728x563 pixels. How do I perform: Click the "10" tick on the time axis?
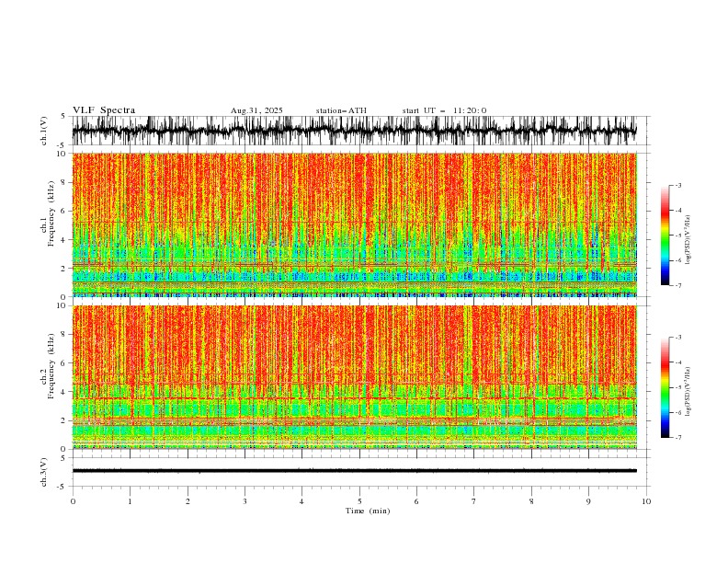[646, 501]
